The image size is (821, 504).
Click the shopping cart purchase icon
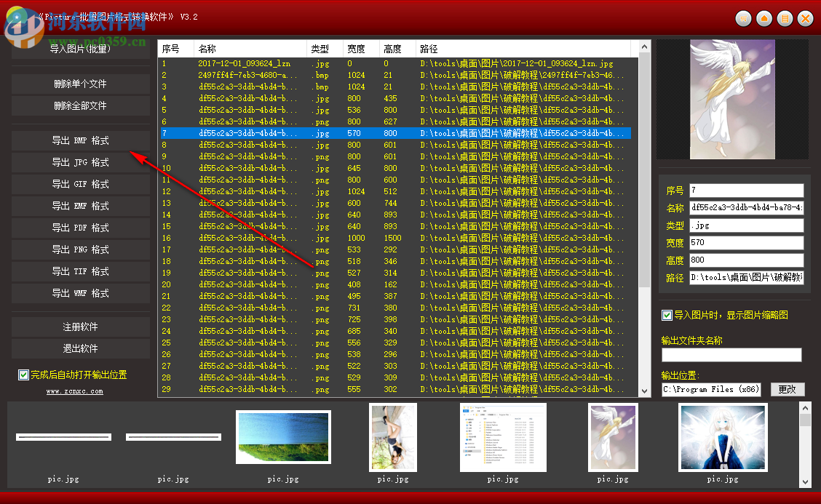click(x=744, y=19)
